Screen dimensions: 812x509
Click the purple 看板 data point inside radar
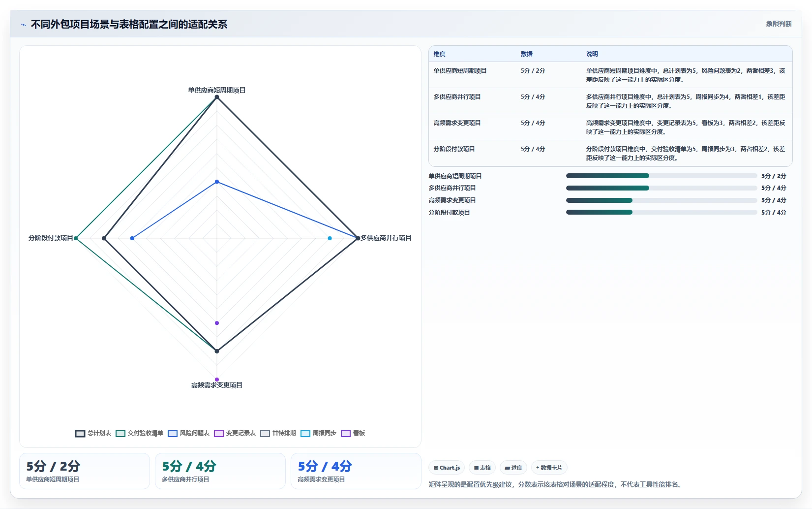coord(217,323)
